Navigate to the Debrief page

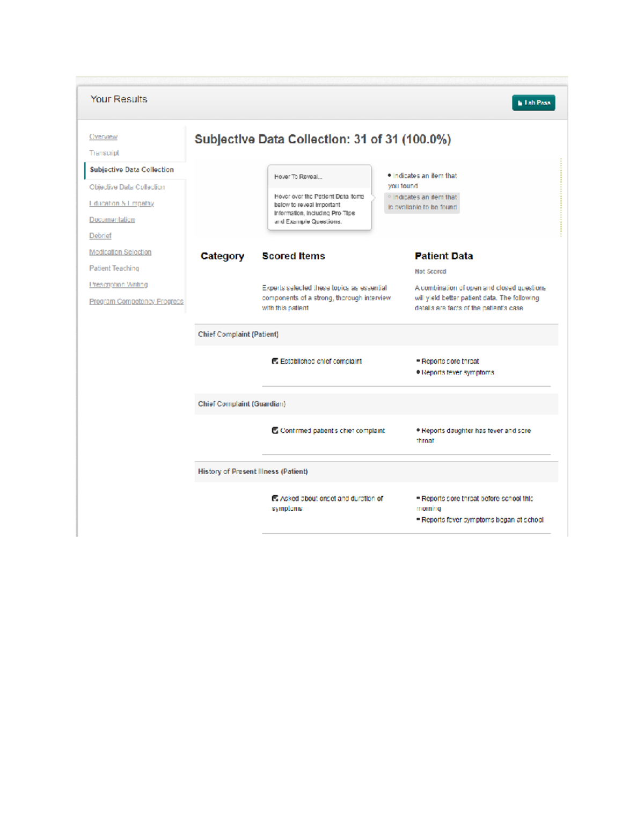[100, 236]
